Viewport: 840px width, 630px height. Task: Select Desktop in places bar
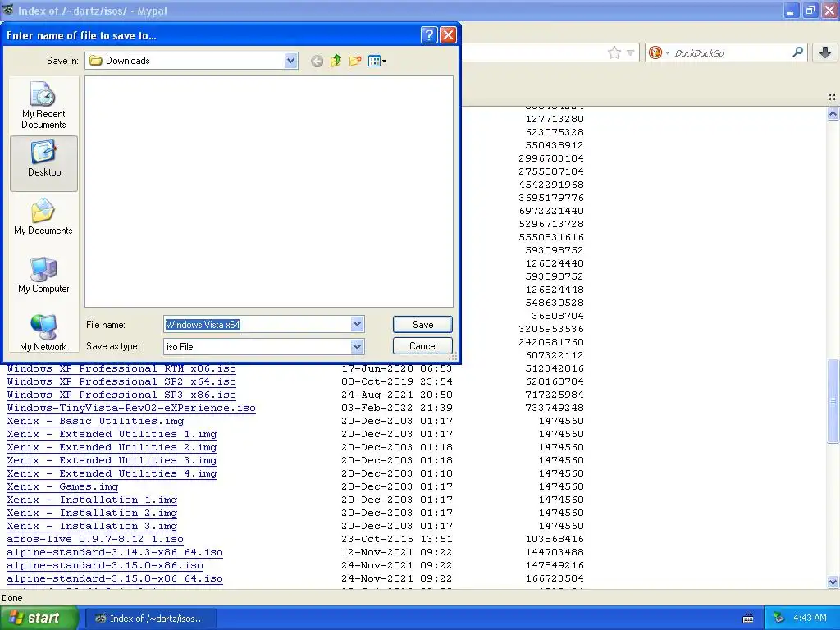click(44, 163)
